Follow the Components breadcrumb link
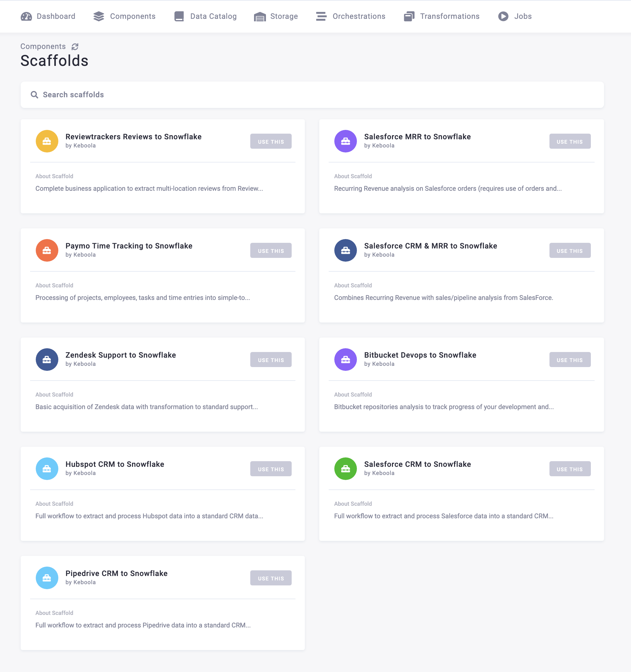The height and width of the screenshot is (672, 631). coord(43,47)
